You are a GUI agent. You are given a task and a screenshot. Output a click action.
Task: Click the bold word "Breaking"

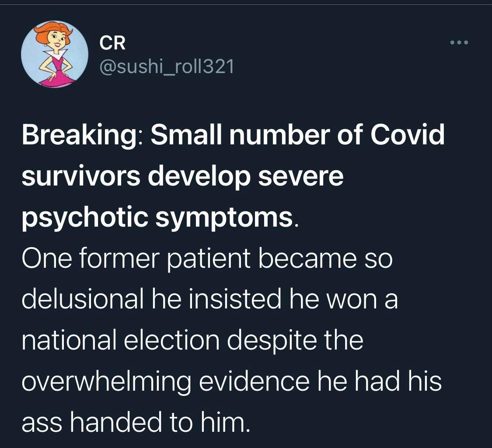point(79,136)
